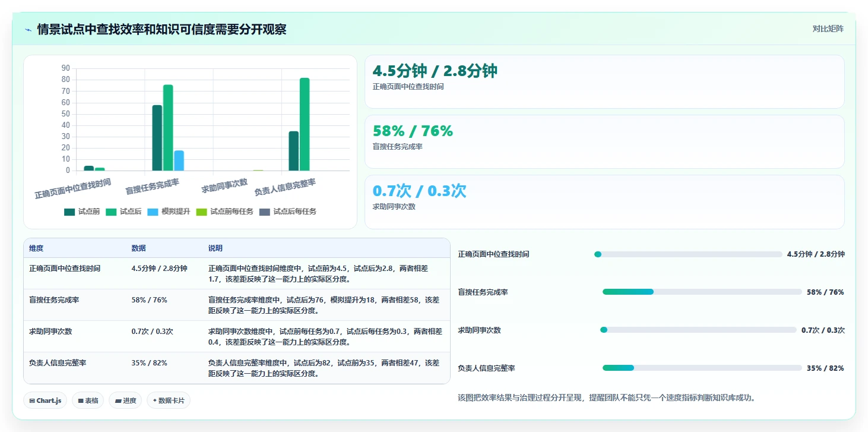Click the 负责人信息完整率 progress bar
The width and height of the screenshot is (868, 432).
pyautogui.click(x=702, y=368)
